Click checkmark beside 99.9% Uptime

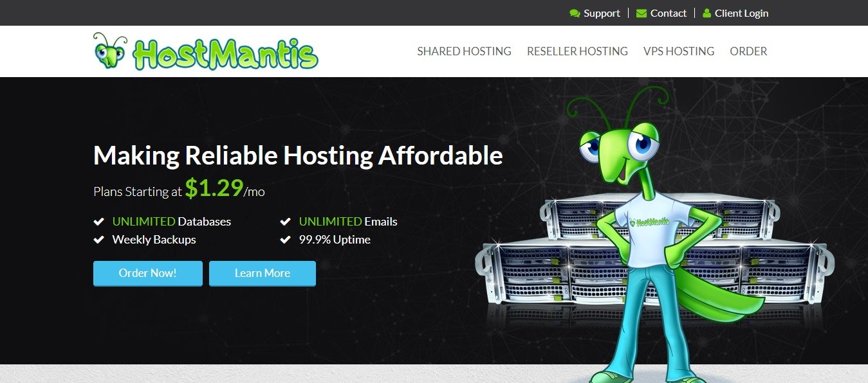(286, 240)
